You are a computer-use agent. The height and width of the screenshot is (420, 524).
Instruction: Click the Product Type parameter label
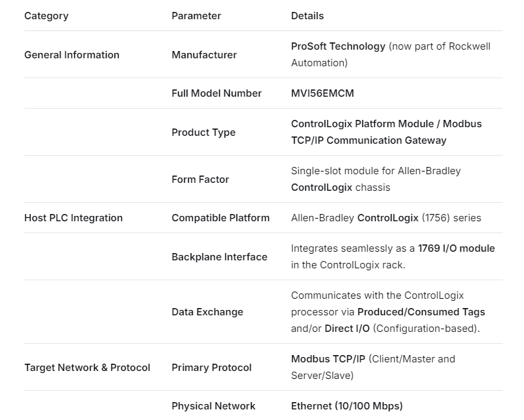tap(203, 132)
